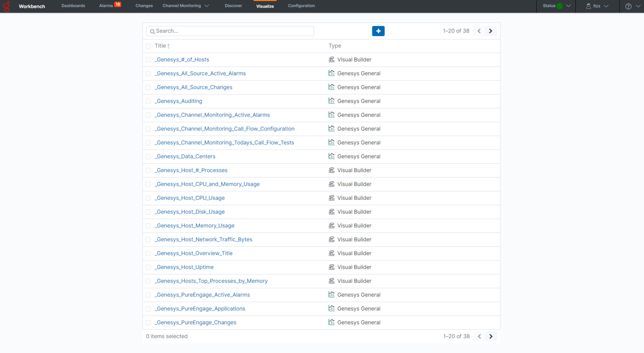Screen dimensions: 644x353
Task: Go to next page using bottom arrow
Action: [491, 337]
